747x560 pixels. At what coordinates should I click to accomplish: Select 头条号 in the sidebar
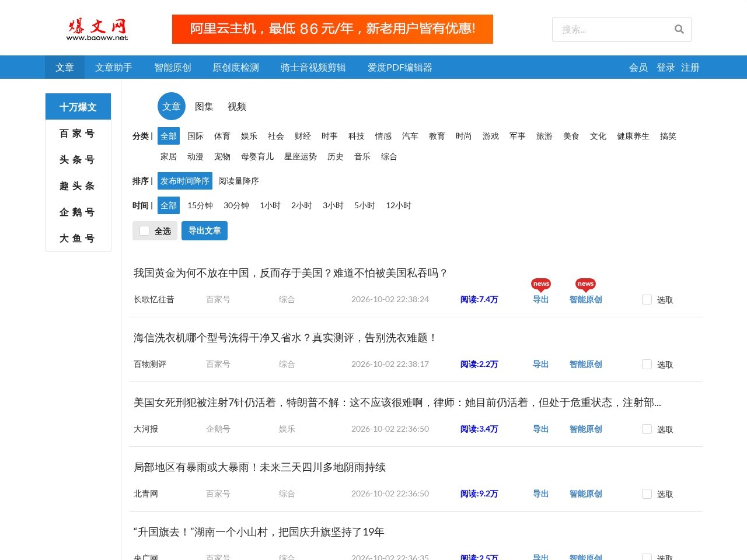pos(78,160)
